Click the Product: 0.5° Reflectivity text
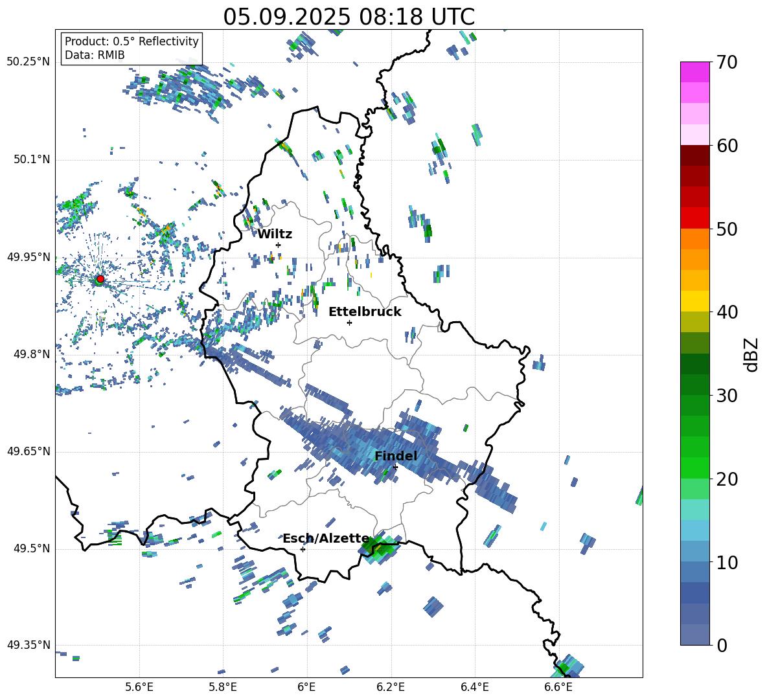 [132, 41]
